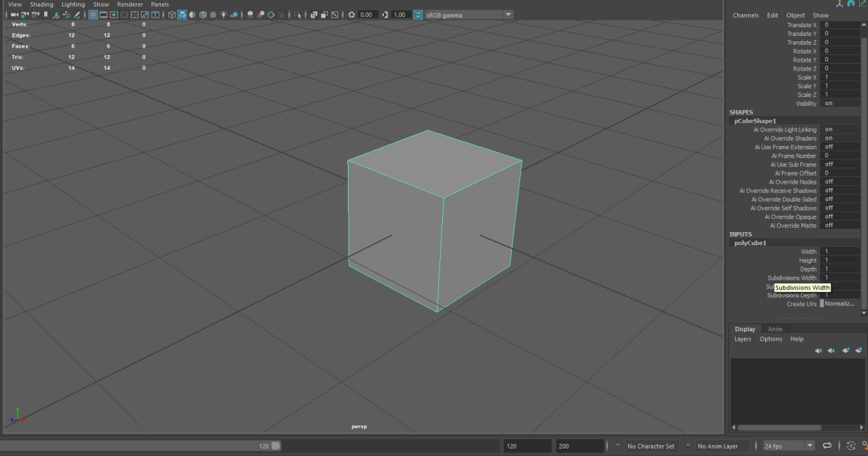Expand the pCubeShape1 shape node
This screenshot has width=868, height=456.
[x=755, y=121]
